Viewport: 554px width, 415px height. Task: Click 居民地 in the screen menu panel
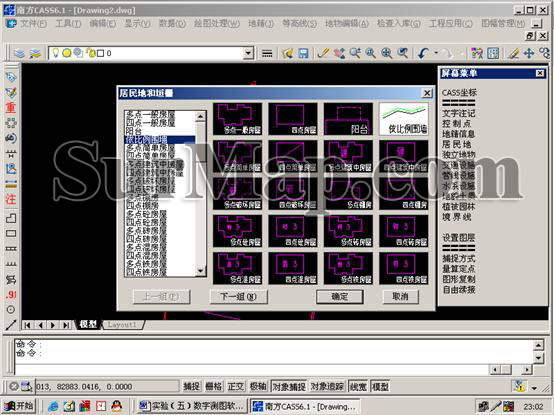(456, 144)
